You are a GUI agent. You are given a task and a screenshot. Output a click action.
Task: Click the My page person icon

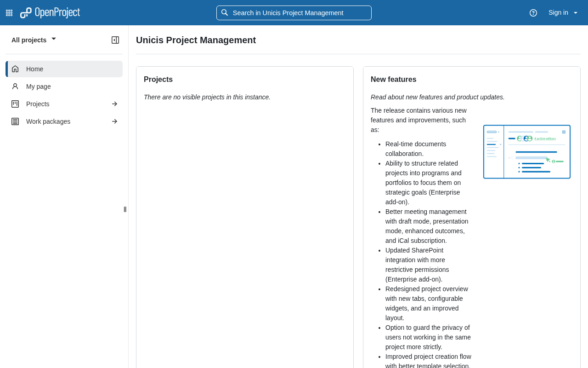point(15,86)
